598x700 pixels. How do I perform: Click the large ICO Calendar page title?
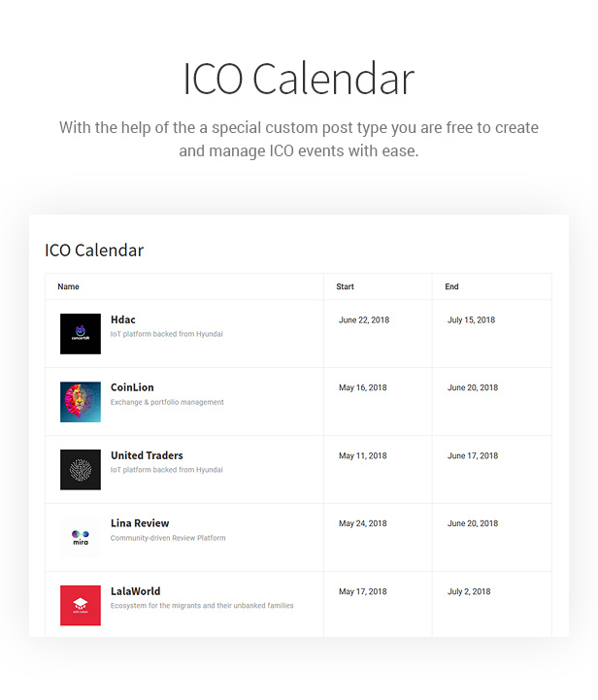[x=299, y=80]
